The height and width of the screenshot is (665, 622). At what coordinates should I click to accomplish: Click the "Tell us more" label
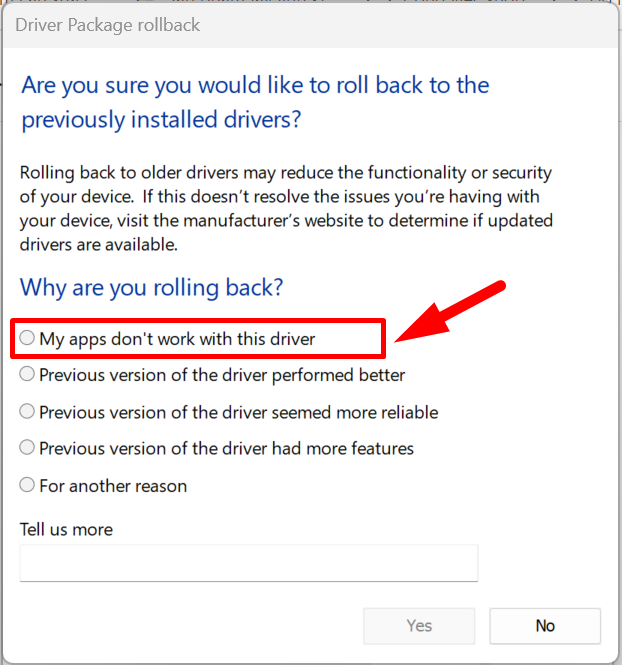pos(66,529)
